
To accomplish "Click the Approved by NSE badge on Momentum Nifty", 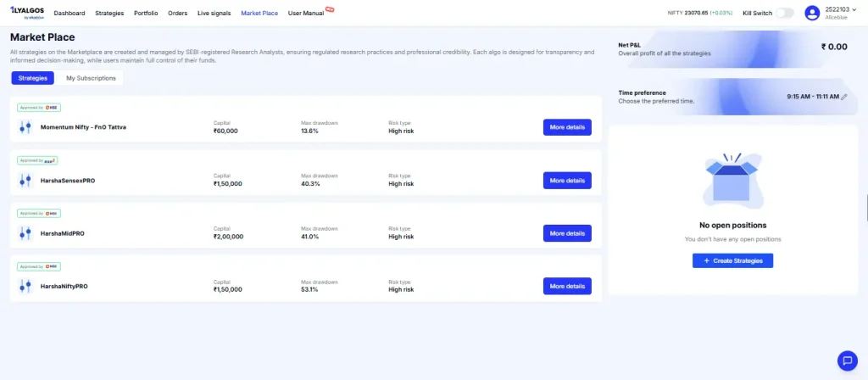I will coord(39,108).
